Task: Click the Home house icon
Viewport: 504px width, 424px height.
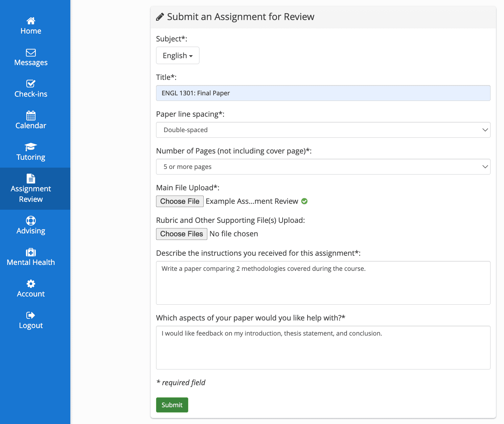Action: 31,21
